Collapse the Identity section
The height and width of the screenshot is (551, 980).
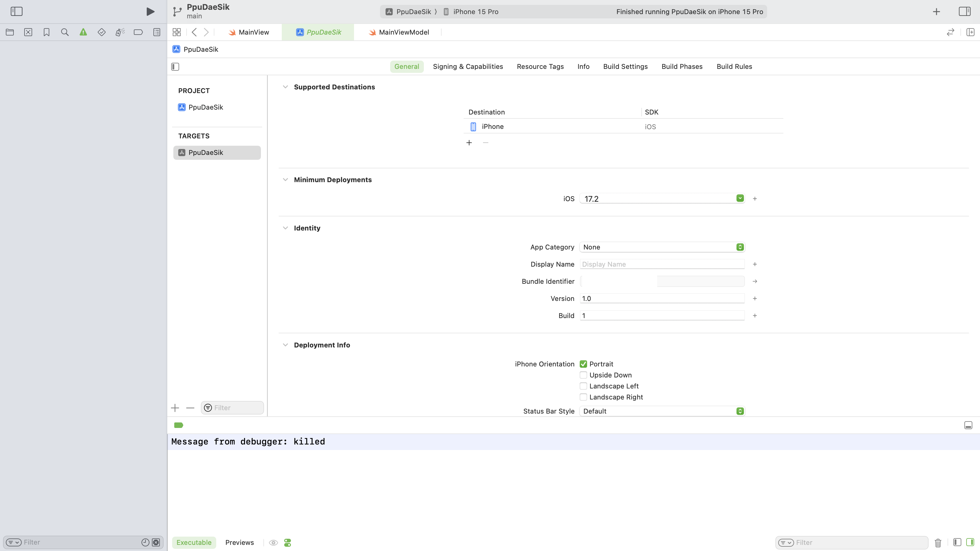285,228
